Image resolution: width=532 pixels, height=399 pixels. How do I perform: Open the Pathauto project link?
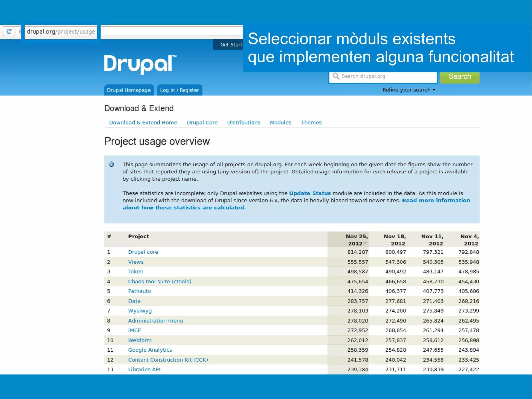[x=139, y=291]
